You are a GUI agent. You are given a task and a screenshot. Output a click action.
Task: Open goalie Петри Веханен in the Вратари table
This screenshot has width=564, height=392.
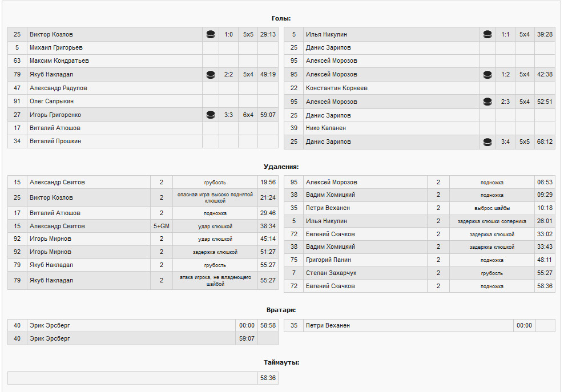328,325
